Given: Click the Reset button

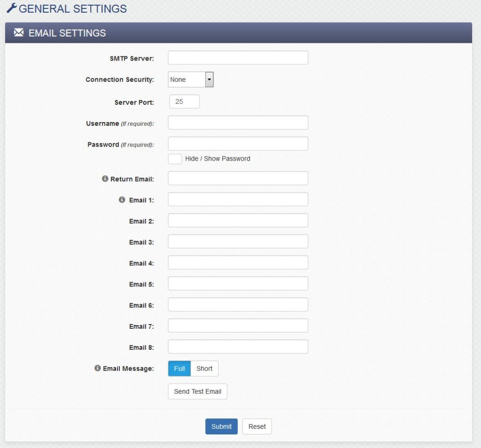Looking at the screenshot, I should 256,426.
